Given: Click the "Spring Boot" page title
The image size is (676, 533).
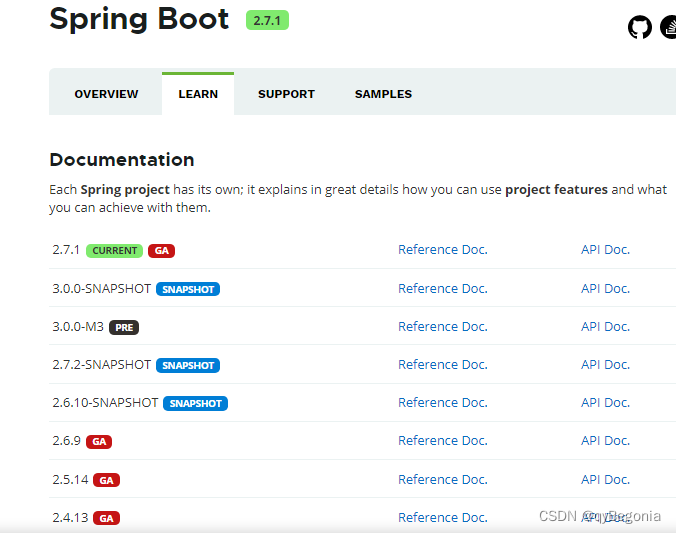Looking at the screenshot, I should [139, 19].
